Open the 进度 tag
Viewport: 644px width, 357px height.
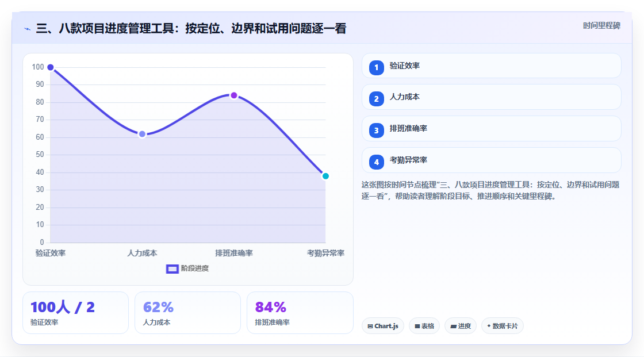point(461,326)
